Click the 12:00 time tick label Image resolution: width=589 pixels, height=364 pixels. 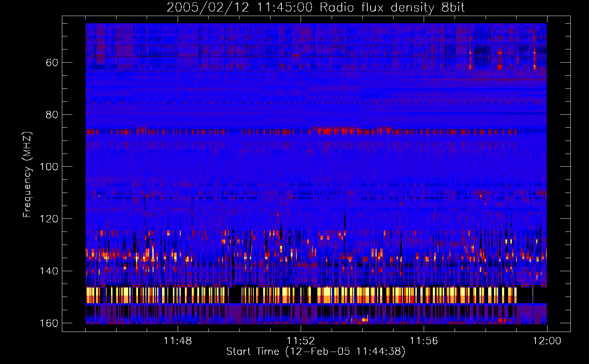(x=547, y=341)
